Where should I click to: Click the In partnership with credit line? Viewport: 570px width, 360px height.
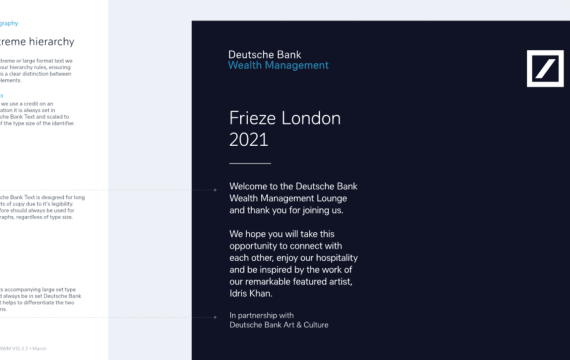point(261,315)
